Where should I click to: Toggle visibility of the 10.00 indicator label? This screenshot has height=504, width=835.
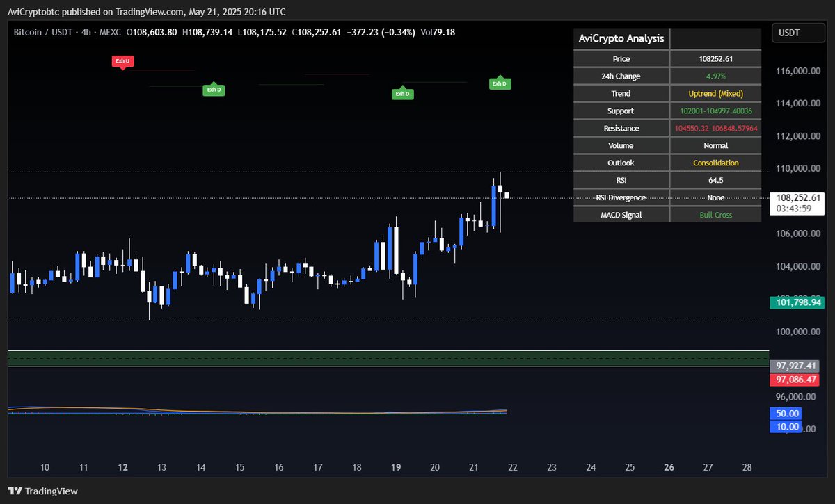(787, 426)
